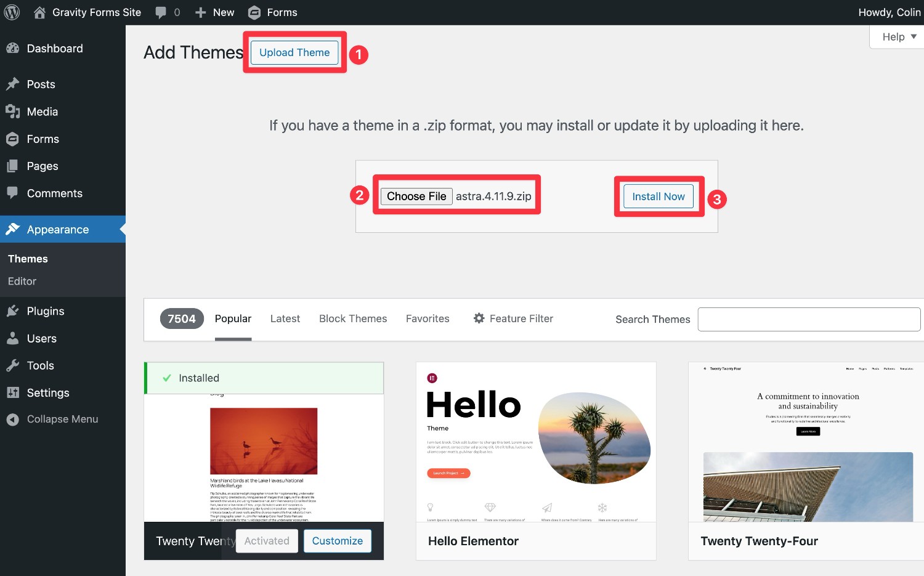Viewport: 924px width, 576px height.
Task: Click the Gravity Forms Site title link
Action: pos(97,12)
